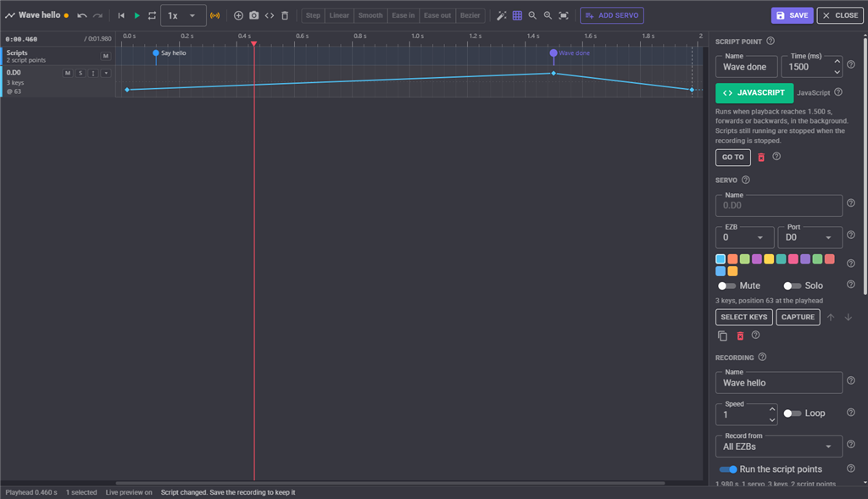
Task: Toggle the orange live preview broadcast icon
Action: point(214,15)
